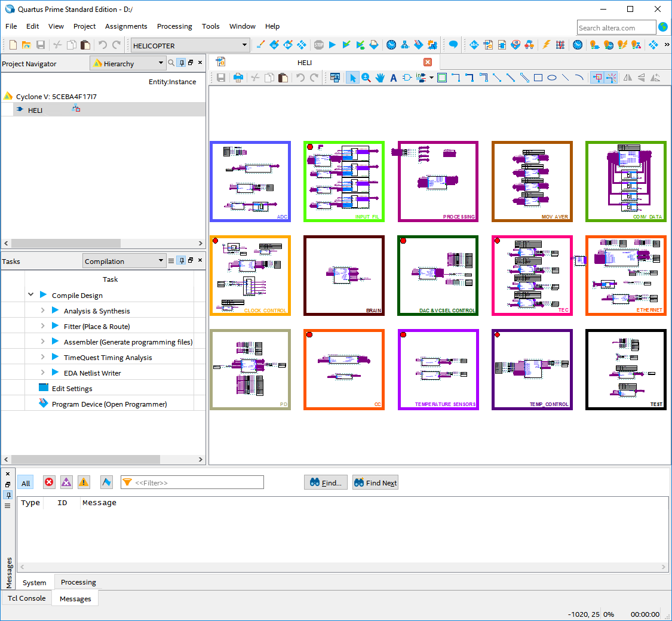The image size is (672, 621).
Task: Select the Rectangle drawing tool
Action: click(538, 78)
